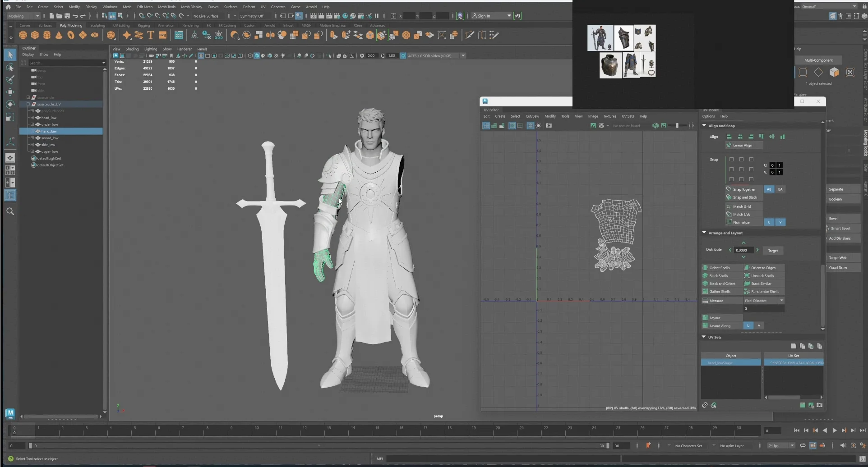Run Snap Together in UV Toolkit
Image resolution: width=868 pixels, height=467 pixels.
(744, 189)
